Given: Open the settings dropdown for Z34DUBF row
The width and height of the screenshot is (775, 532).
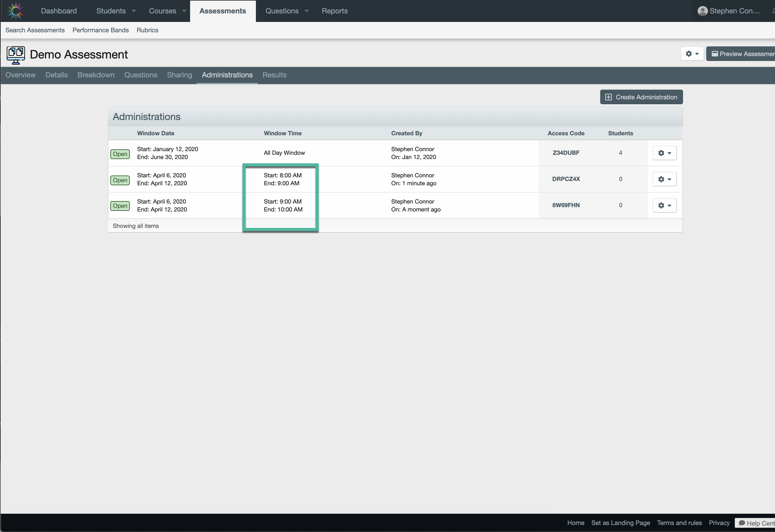Looking at the screenshot, I should click(x=664, y=153).
